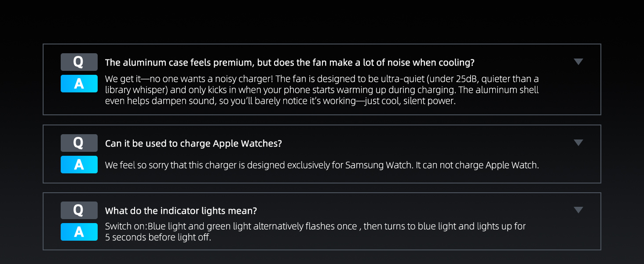This screenshot has height=264, width=644.
Task: Click the blue A badge for fan noise answer
Action: [79, 84]
